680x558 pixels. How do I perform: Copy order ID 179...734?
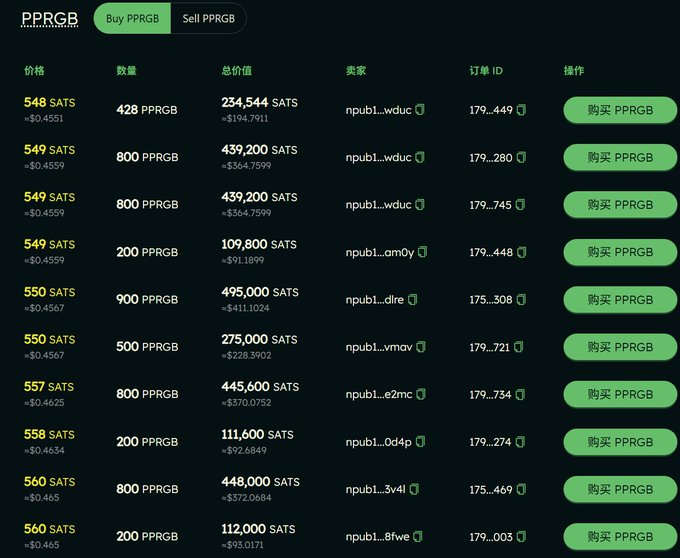point(520,394)
